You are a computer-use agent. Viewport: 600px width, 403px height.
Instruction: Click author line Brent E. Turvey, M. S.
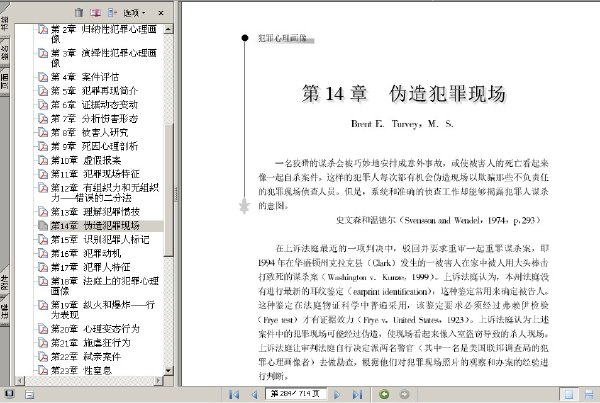coord(402,124)
